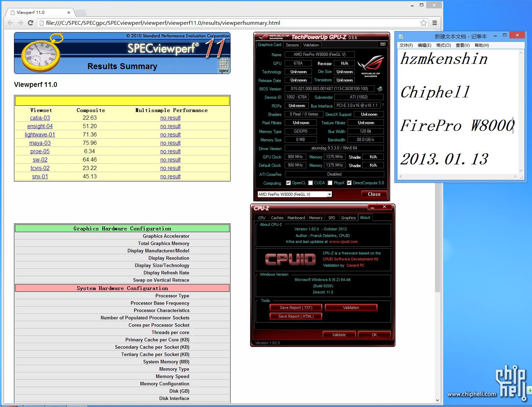
Task: Open the Graphics tab in CPU-Z
Action: (348, 218)
